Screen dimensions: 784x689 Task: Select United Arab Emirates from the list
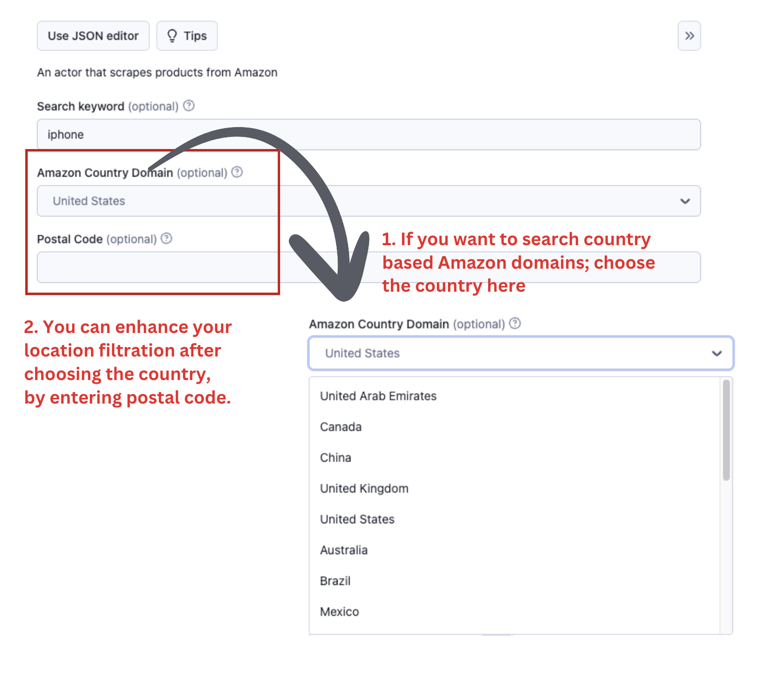tap(378, 396)
